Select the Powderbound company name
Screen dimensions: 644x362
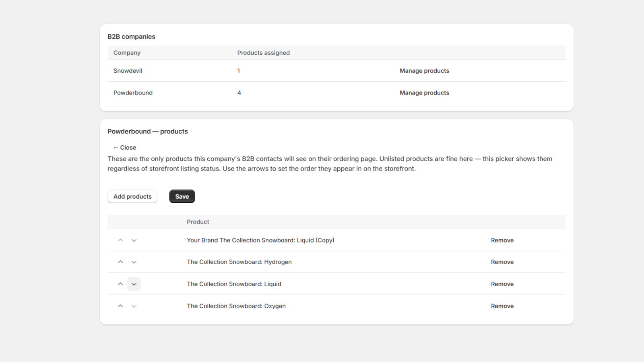[133, 93]
